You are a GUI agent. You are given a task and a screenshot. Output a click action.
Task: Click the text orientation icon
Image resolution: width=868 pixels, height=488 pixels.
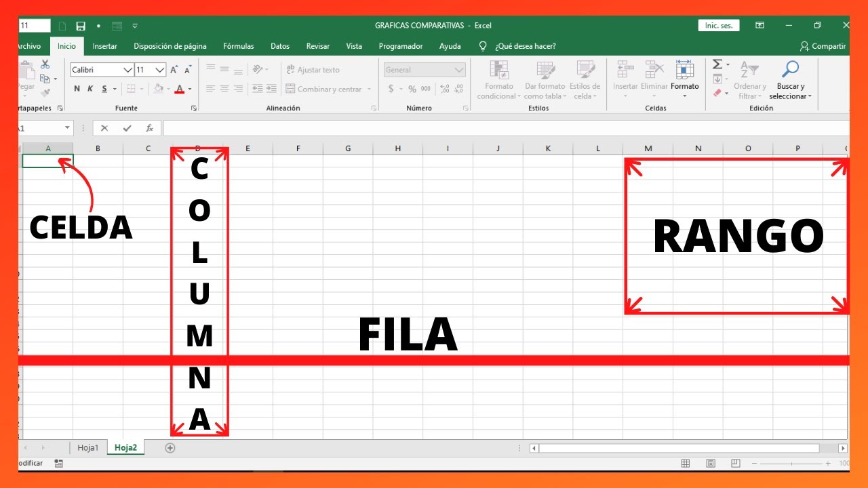258,69
